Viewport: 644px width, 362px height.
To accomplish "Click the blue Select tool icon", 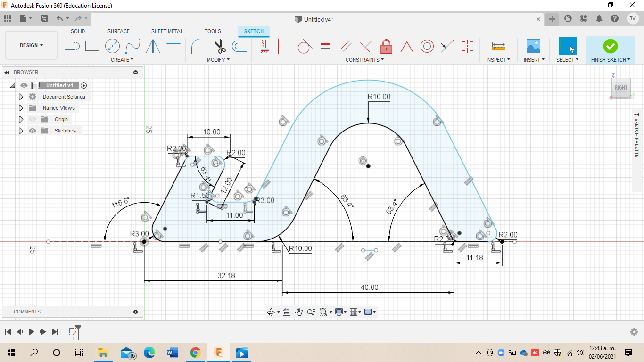I will [x=567, y=46].
